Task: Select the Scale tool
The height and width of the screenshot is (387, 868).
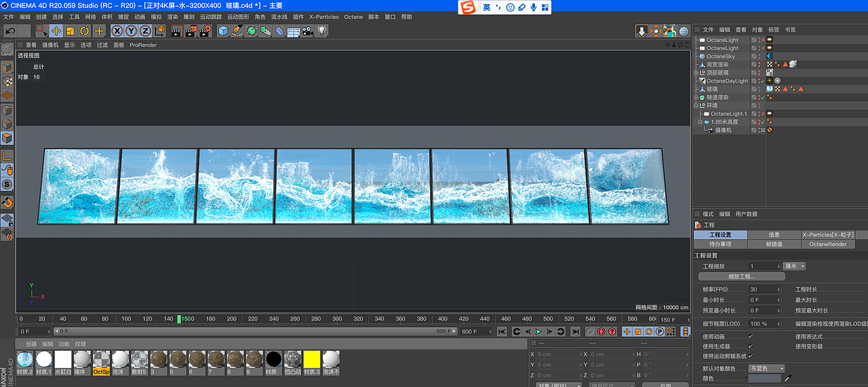Action: click(x=71, y=30)
